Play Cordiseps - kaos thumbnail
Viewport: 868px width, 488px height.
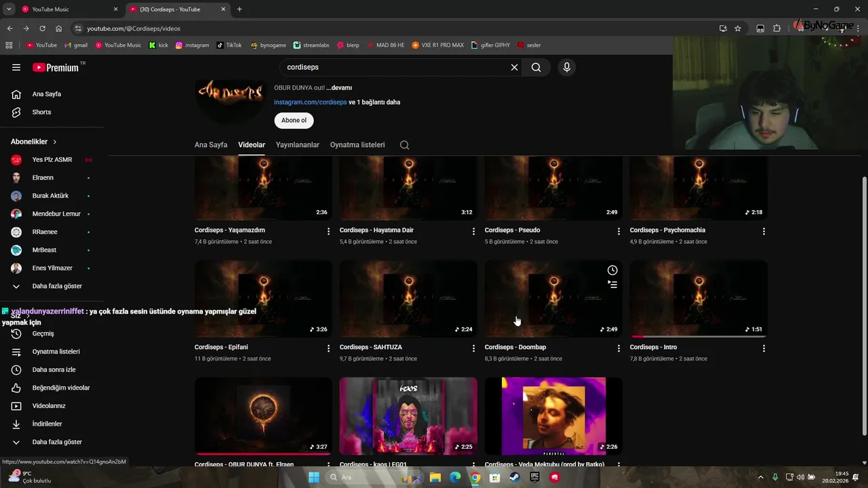coord(408,416)
